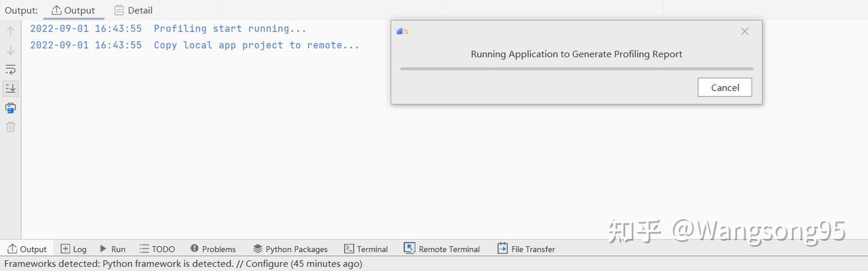This screenshot has height=271, width=868.
Task: Open the TODO tool window
Action: (157, 249)
